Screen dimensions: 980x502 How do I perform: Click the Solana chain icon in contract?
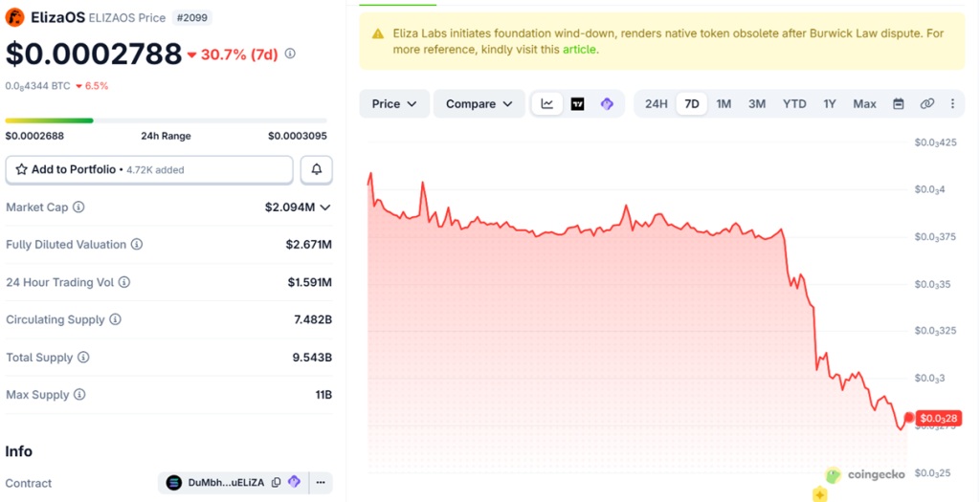174,483
